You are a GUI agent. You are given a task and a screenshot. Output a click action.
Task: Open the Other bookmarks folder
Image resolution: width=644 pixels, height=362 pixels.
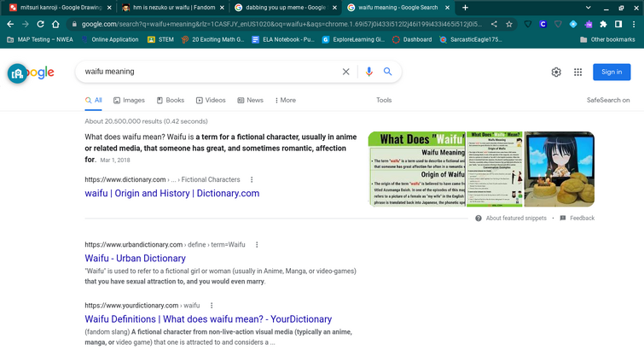click(x=607, y=39)
